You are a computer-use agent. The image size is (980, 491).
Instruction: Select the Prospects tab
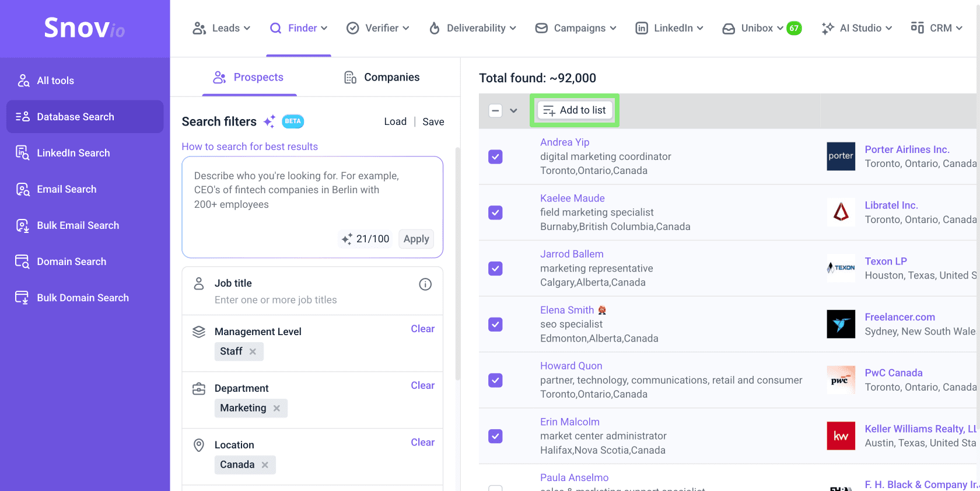point(249,77)
